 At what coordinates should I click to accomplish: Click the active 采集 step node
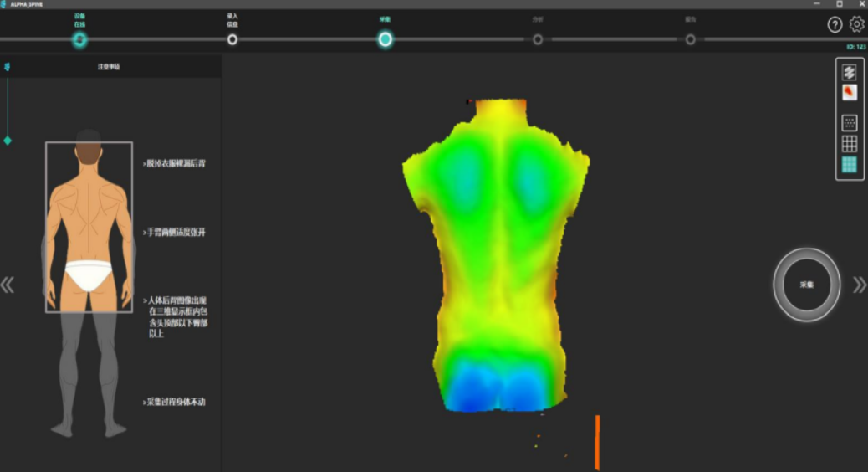pyautogui.click(x=385, y=39)
